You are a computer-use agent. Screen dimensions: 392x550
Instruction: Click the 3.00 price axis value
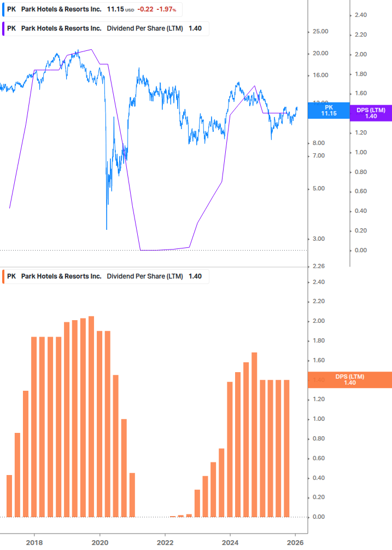pos(319,239)
